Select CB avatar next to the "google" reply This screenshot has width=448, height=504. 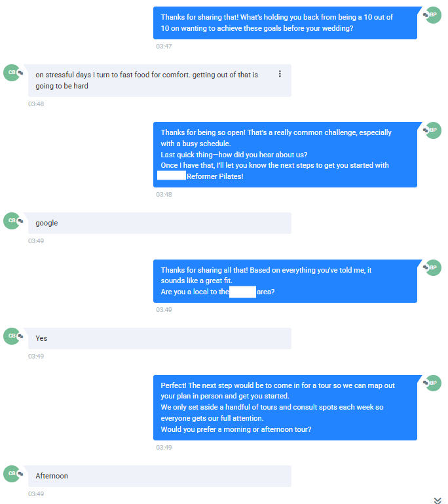click(x=12, y=221)
